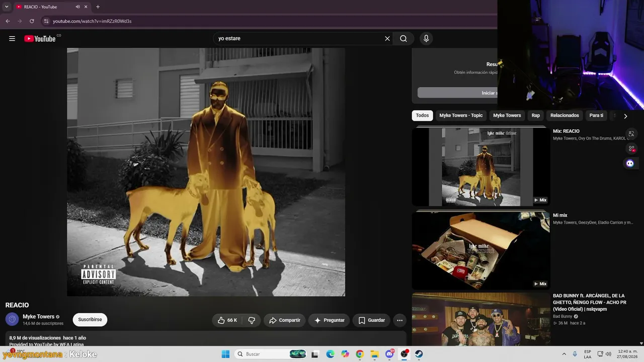Click the REACIO album art video player
644x362 pixels.
[x=206, y=172]
